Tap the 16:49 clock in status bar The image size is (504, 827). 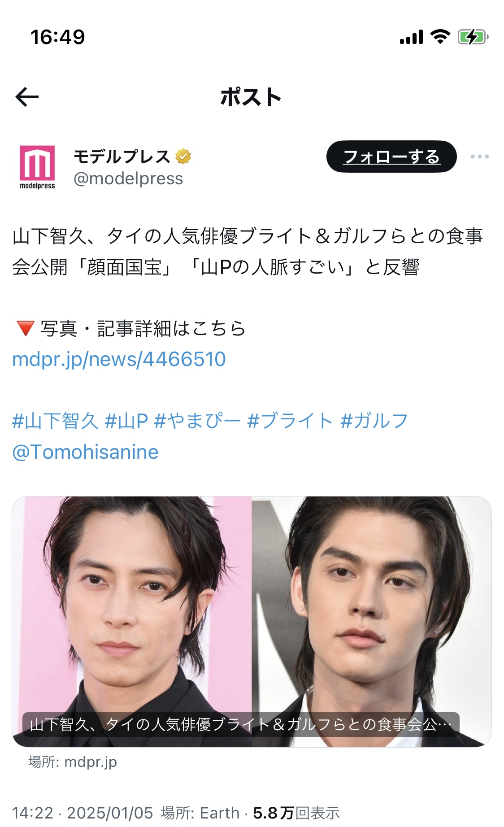(x=58, y=37)
